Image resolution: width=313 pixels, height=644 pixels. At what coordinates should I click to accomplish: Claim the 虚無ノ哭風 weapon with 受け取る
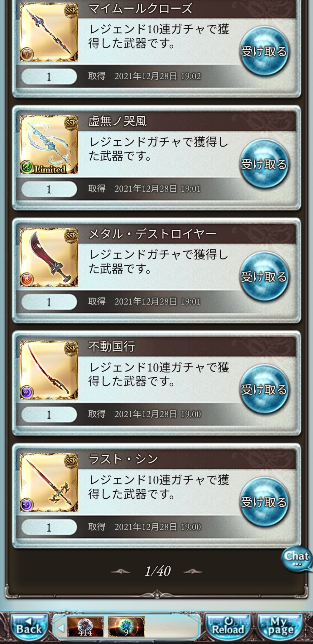pos(264,164)
